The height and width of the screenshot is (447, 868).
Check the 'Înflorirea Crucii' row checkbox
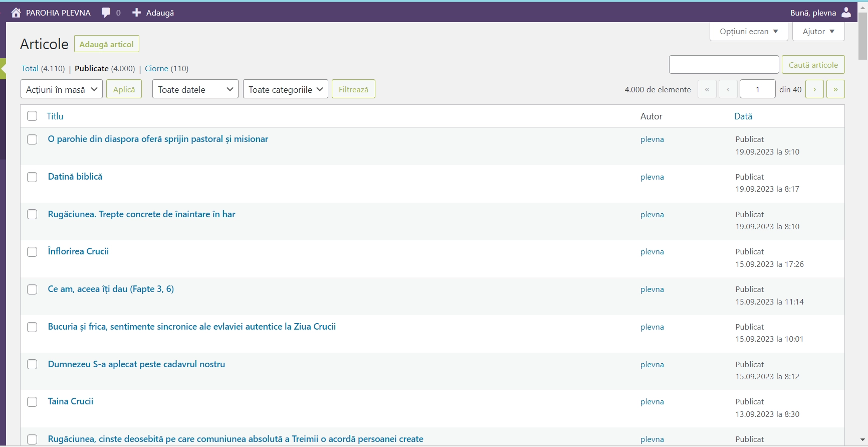[32, 252]
